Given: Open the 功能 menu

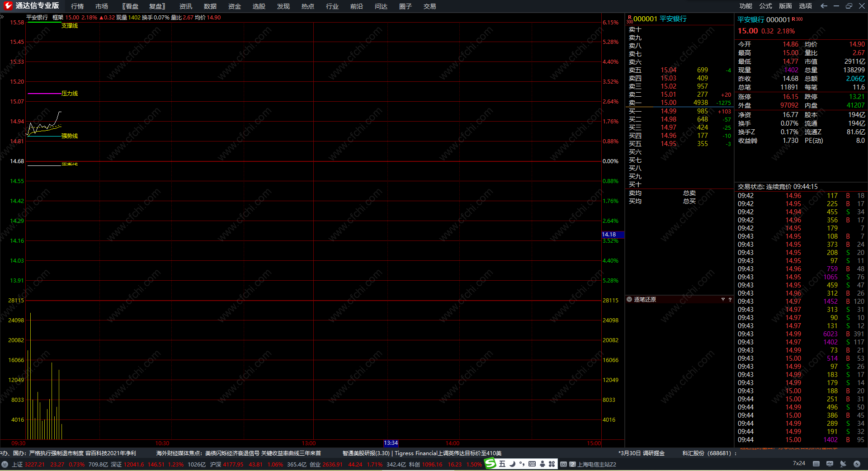Looking at the screenshot, I should [x=746, y=6].
